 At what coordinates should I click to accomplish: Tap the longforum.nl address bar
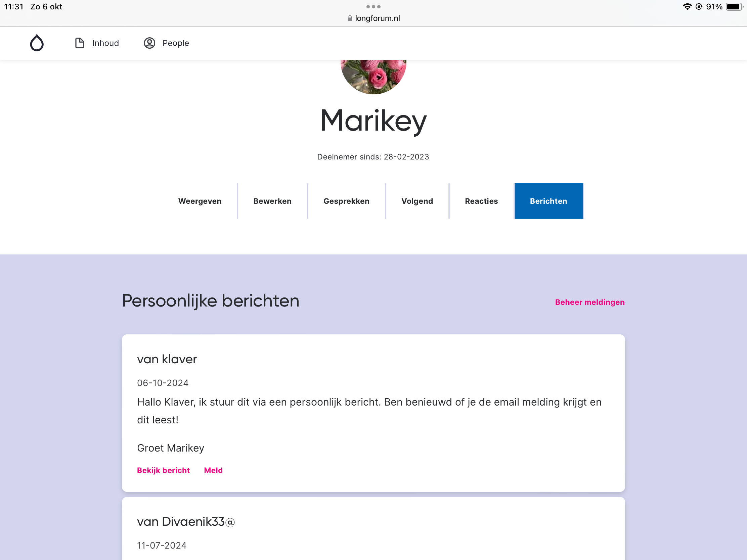(x=377, y=18)
